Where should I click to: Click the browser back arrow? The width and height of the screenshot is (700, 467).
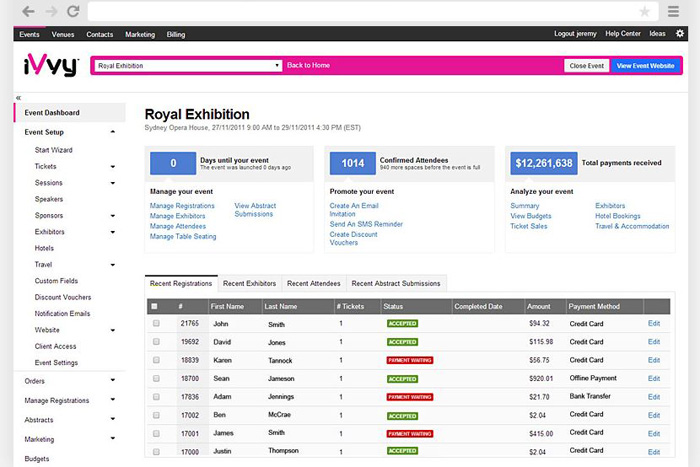tap(28, 11)
